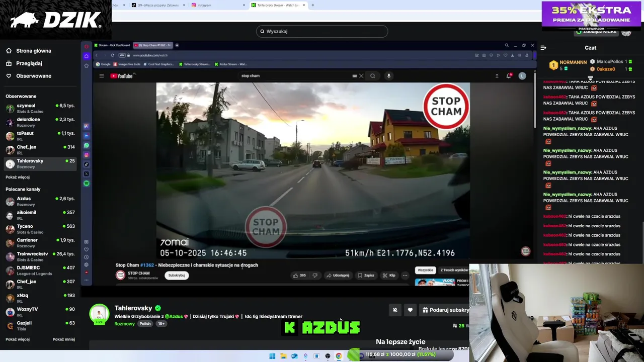Click Udostępnij share button

point(337,276)
